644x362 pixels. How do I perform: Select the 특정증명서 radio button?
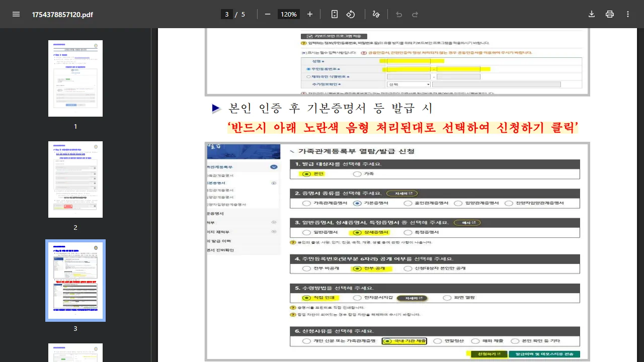tap(408, 232)
